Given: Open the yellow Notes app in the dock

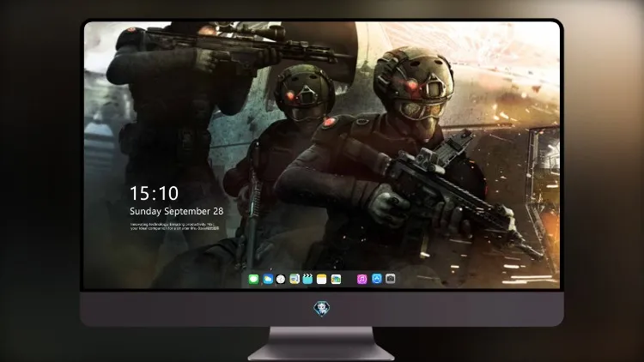Looking at the screenshot, I should (322, 279).
